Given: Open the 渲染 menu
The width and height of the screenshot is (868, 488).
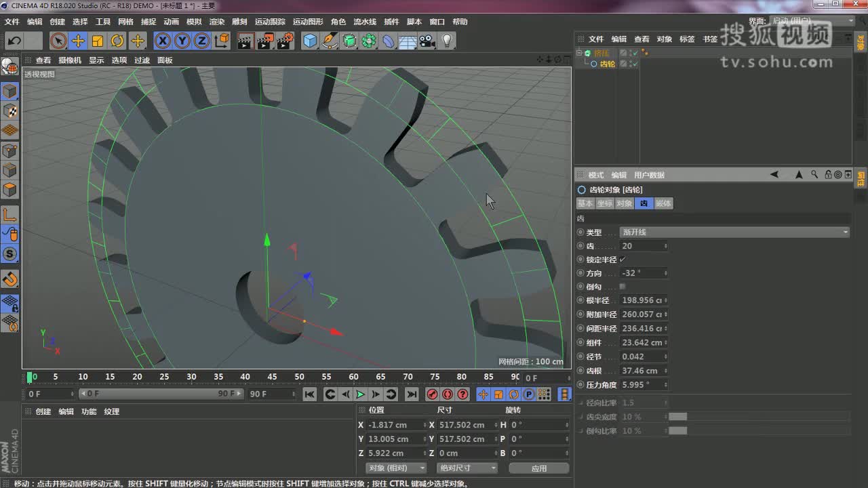Looking at the screenshot, I should 216,21.
